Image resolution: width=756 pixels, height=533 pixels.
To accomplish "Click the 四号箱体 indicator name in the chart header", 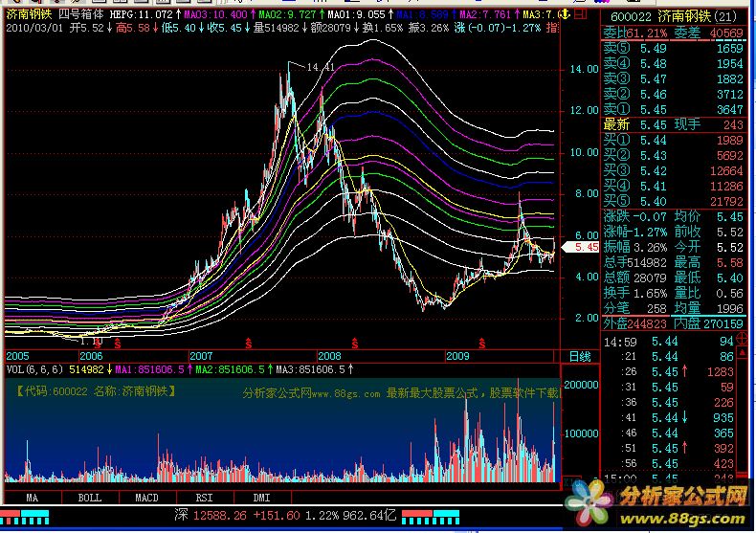I will [81, 14].
